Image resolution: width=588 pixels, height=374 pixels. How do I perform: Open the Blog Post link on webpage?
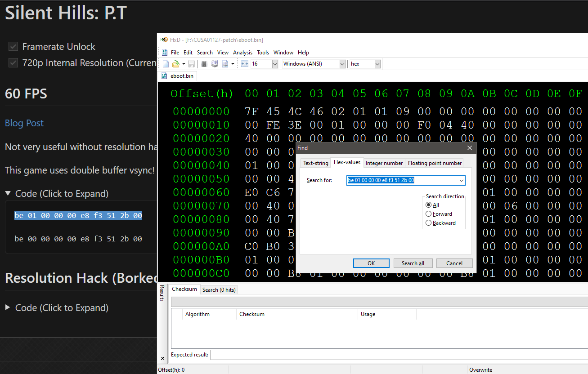(x=24, y=123)
